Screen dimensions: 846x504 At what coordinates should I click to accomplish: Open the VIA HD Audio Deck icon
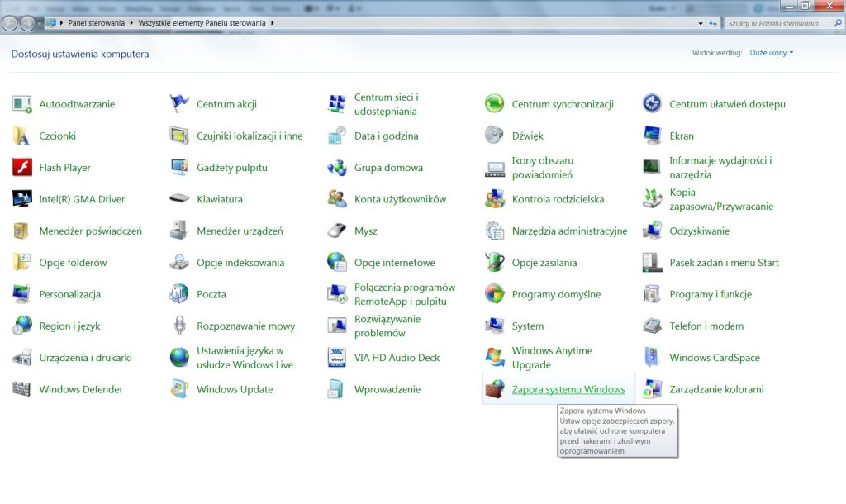(337, 358)
